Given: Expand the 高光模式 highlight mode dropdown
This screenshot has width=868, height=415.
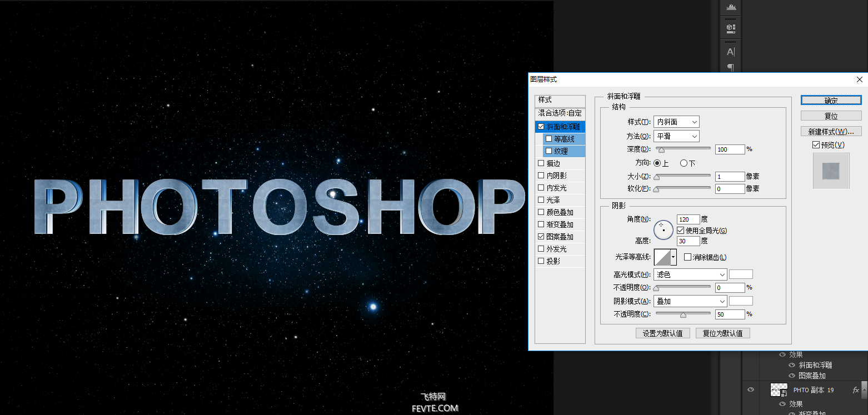Looking at the screenshot, I should click(690, 274).
